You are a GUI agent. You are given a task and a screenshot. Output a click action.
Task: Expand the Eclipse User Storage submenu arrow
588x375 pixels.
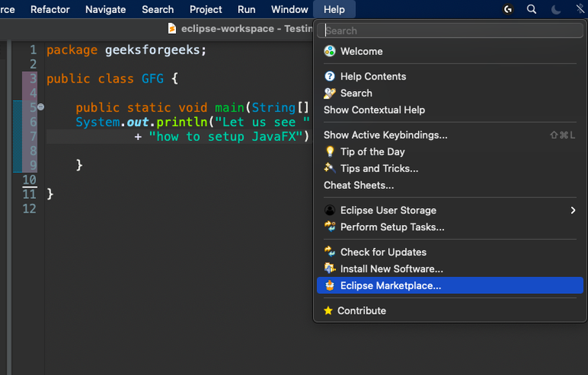(x=573, y=210)
